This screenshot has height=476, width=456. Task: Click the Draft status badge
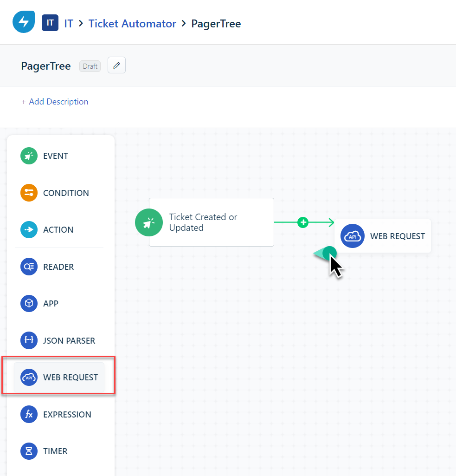(x=90, y=66)
